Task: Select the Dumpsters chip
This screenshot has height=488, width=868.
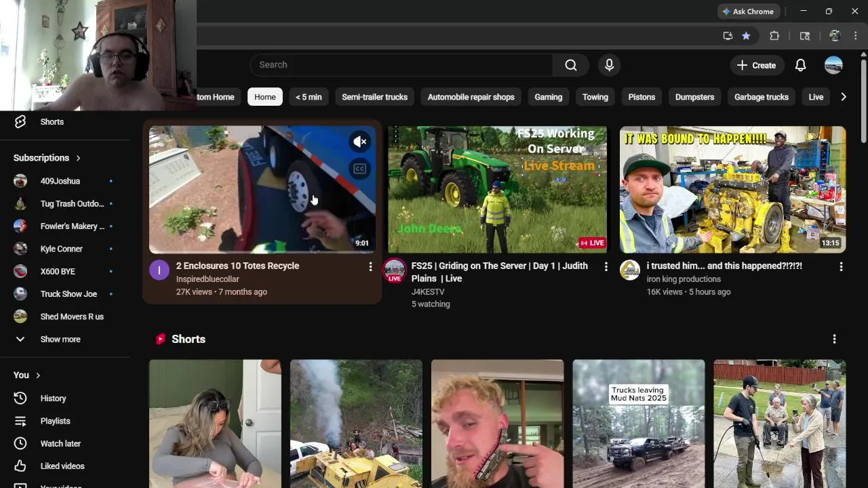Action: tap(694, 97)
